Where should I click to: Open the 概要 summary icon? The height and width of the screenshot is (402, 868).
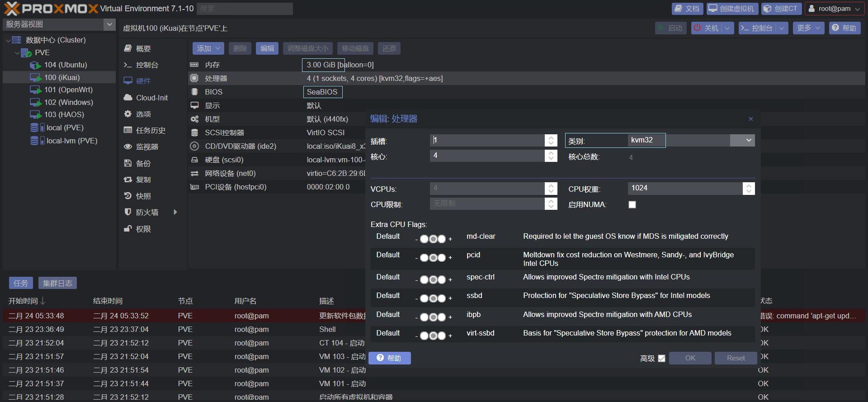128,48
